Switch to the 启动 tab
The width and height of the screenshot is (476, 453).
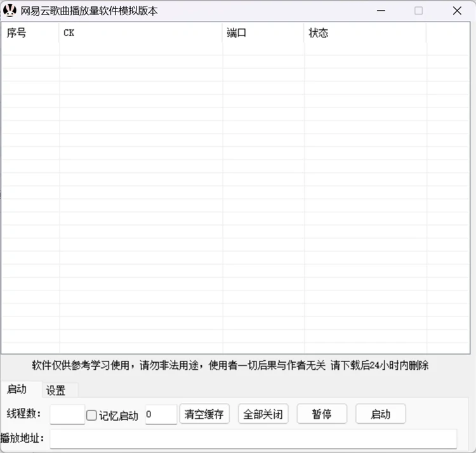pyautogui.click(x=21, y=389)
